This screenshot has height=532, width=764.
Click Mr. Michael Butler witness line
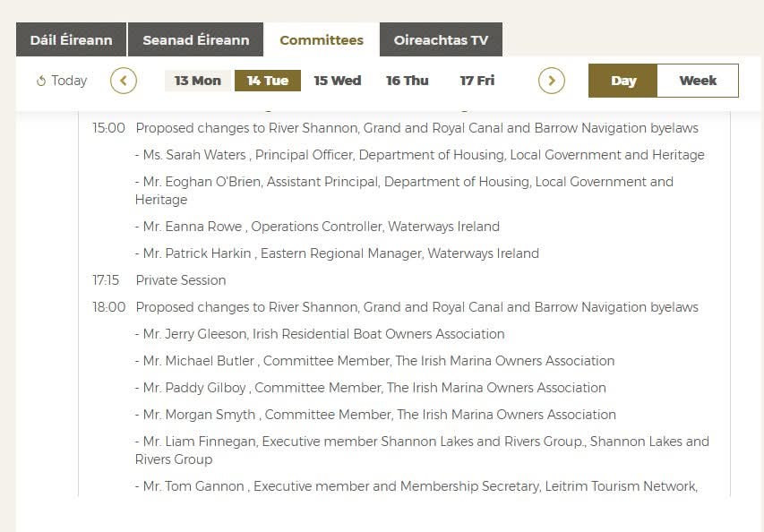(374, 361)
